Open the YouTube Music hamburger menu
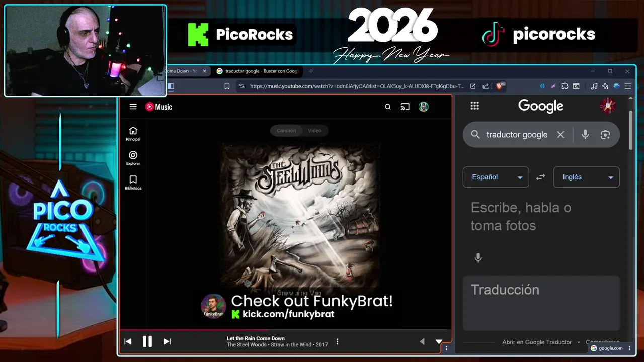 pos(133,107)
